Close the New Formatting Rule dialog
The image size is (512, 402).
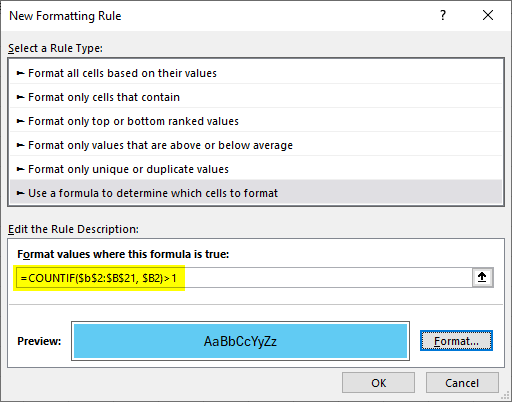point(488,15)
